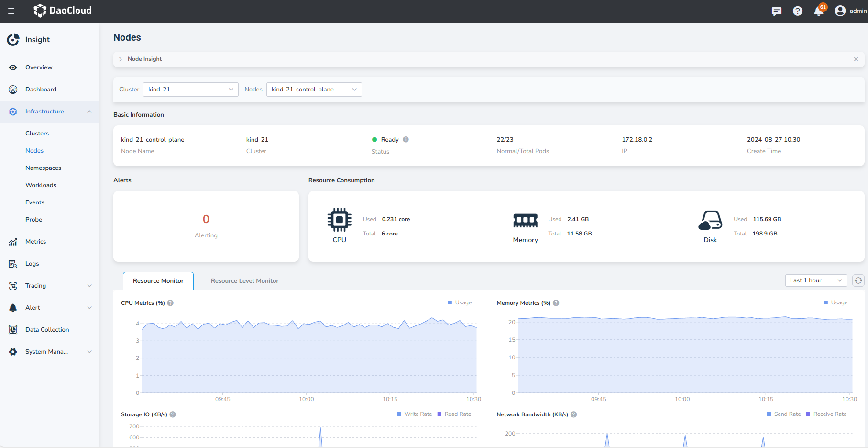This screenshot has height=448, width=868.
Task: Switch to the Resource Level Monitor tab
Action: coord(244,280)
